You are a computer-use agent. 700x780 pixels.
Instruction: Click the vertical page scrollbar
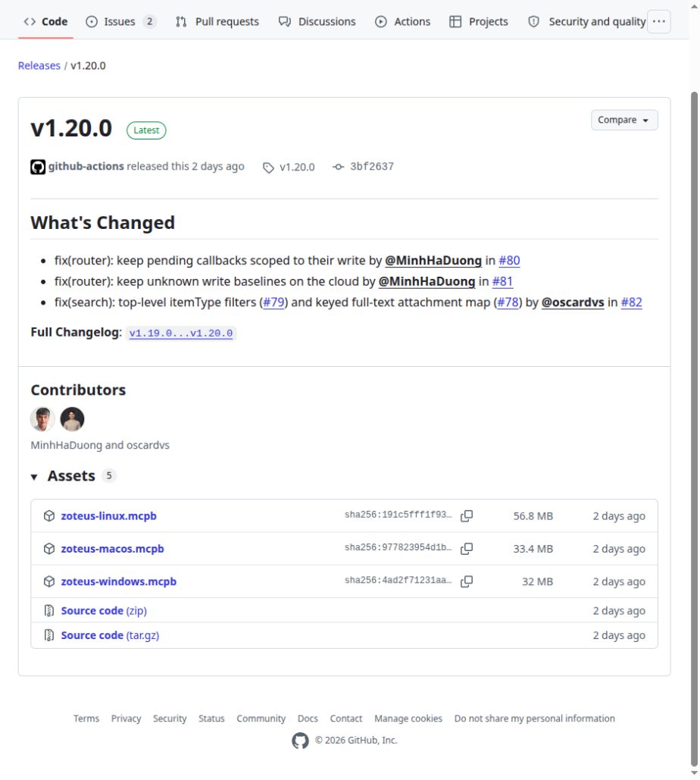click(694, 429)
